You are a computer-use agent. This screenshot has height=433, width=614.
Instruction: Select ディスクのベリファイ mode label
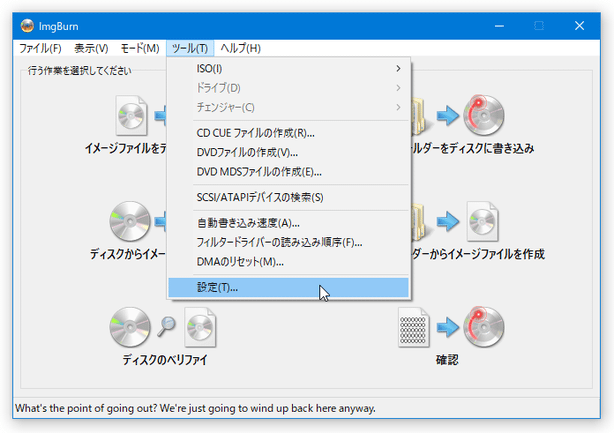click(164, 360)
